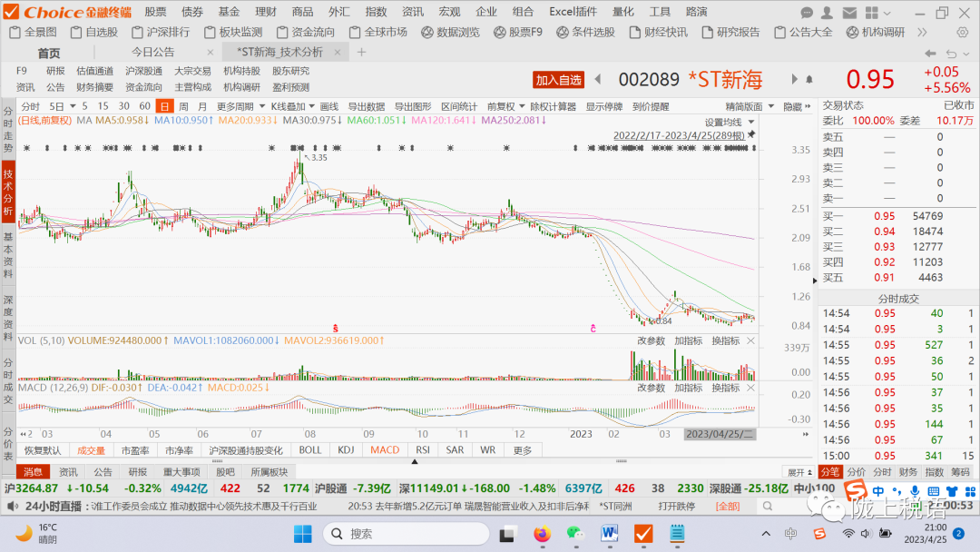980x552 pixels.
Task: Click 改参数 in MACD panel
Action: click(x=652, y=388)
